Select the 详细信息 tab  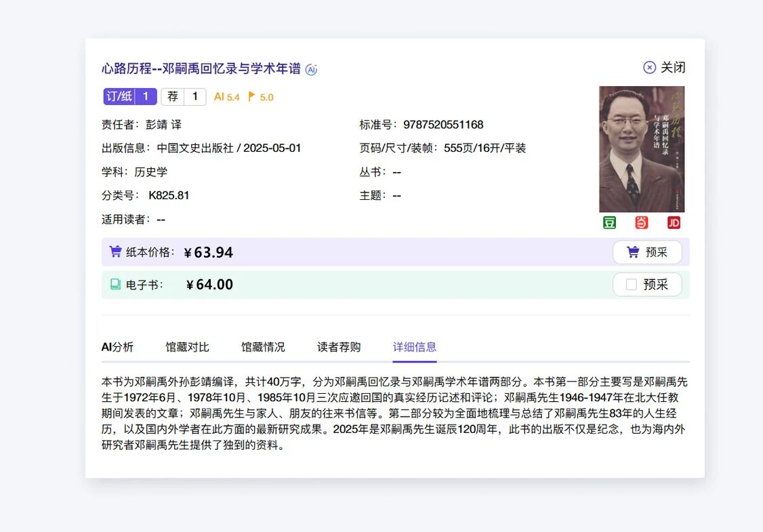click(415, 347)
